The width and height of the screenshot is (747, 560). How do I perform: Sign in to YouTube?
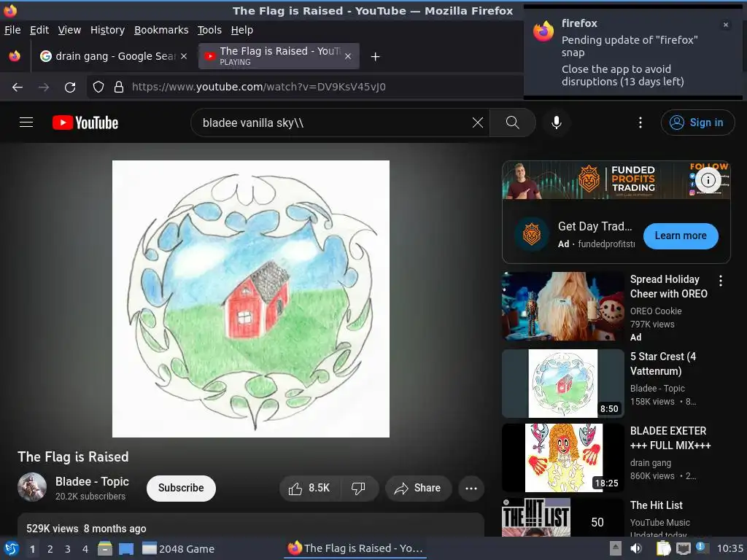(697, 122)
